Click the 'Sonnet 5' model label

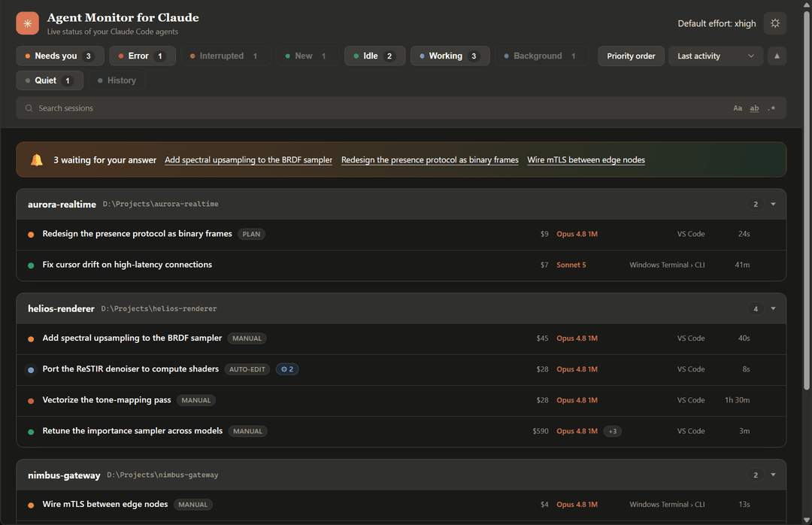[x=571, y=266]
